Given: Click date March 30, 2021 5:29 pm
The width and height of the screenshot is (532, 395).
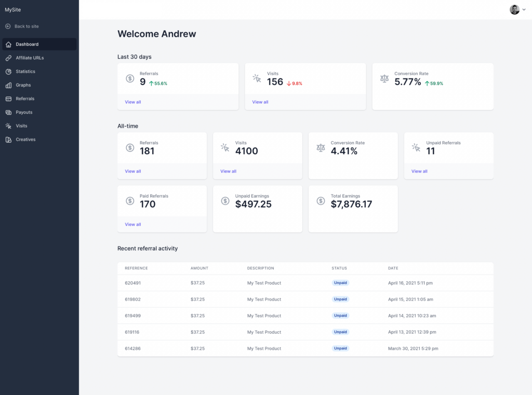Looking at the screenshot, I should point(413,349).
